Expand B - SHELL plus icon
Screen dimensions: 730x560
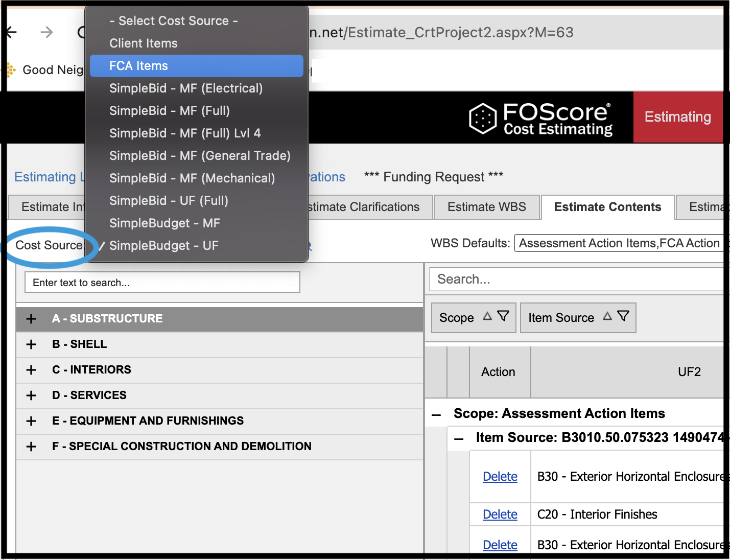pos(31,344)
